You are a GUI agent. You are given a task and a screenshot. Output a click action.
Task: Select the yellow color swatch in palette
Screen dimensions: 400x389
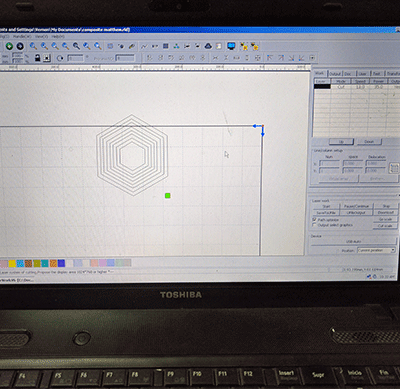(x=12, y=264)
